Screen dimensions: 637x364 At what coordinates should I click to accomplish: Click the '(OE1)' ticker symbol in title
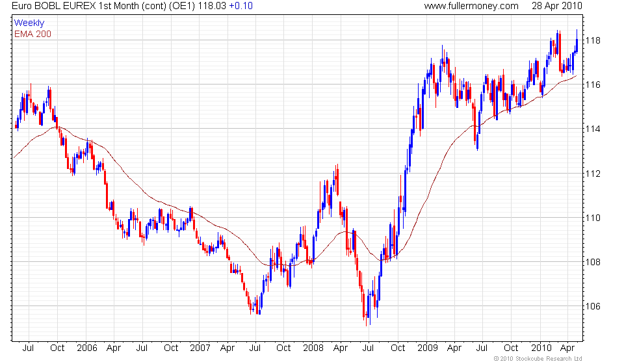tap(183, 6)
